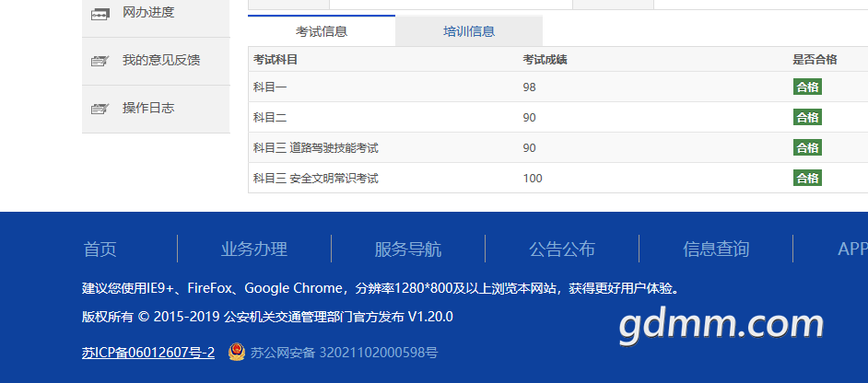Image resolution: width=868 pixels, height=383 pixels.
Task: Click the 是否合格 column header
Action: pos(815,60)
